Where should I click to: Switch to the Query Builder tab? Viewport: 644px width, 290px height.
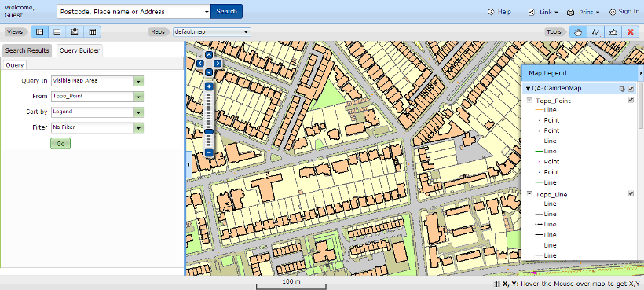tap(79, 50)
